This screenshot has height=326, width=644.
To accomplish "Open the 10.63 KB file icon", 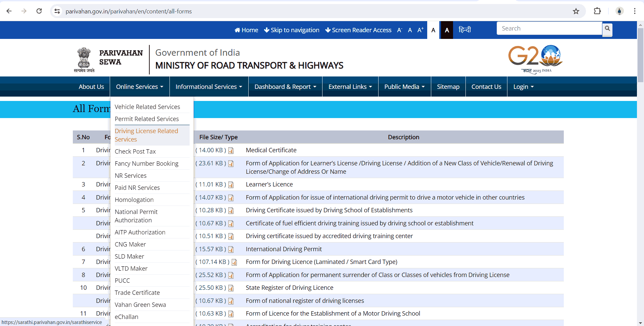I will point(231,314).
